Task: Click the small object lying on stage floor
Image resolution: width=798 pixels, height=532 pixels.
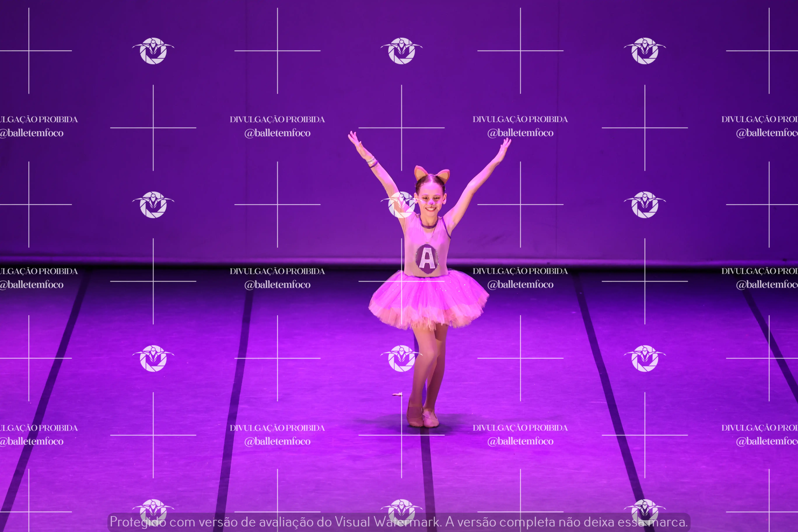Action: pyautogui.click(x=397, y=394)
